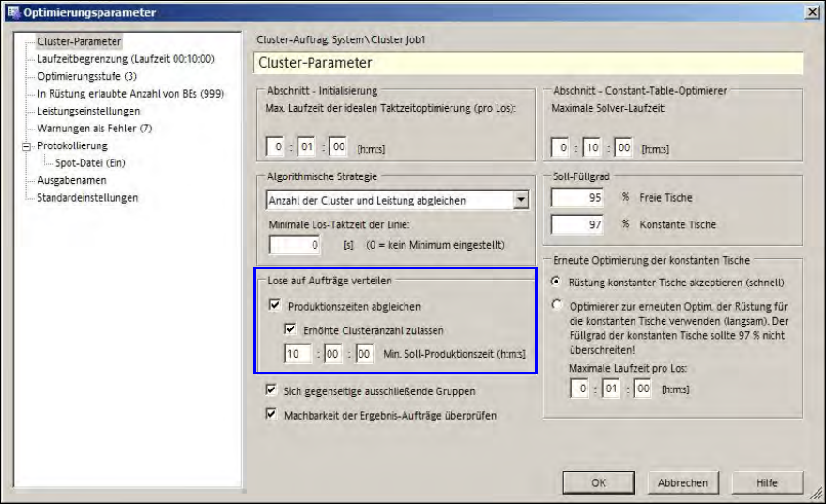826x504 pixels.
Task: Select Optimierer zur erneuten Optim. radio button
Action: [556, 305]
